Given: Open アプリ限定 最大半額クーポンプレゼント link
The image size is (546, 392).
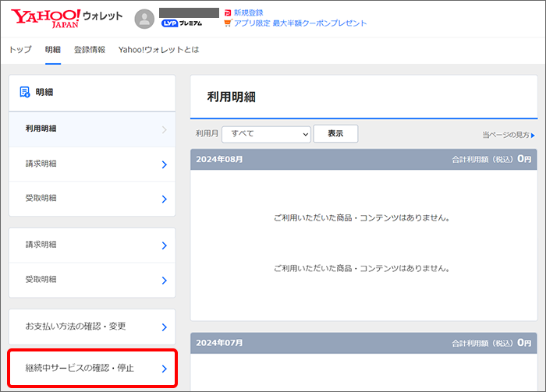Looking at the screenshot, I should pos(300,23).
